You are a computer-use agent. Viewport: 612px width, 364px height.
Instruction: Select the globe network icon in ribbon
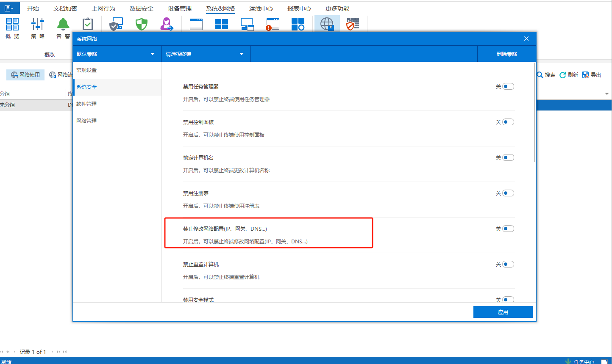(327, 24)
